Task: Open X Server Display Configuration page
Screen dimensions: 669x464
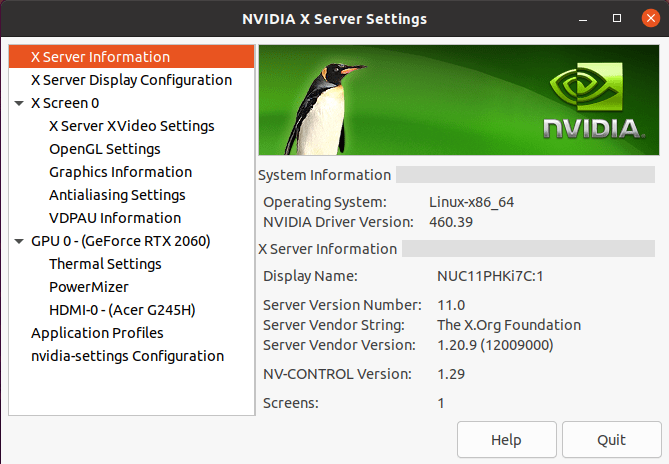Action: point(131,80)
